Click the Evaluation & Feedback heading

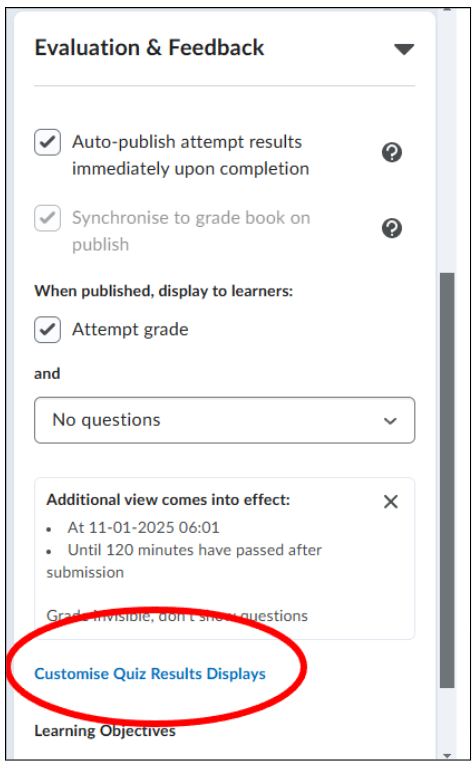pos(149,48)
